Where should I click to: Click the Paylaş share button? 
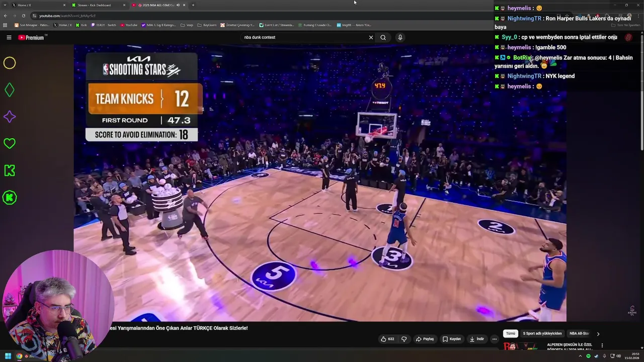(x=425, y=339)
